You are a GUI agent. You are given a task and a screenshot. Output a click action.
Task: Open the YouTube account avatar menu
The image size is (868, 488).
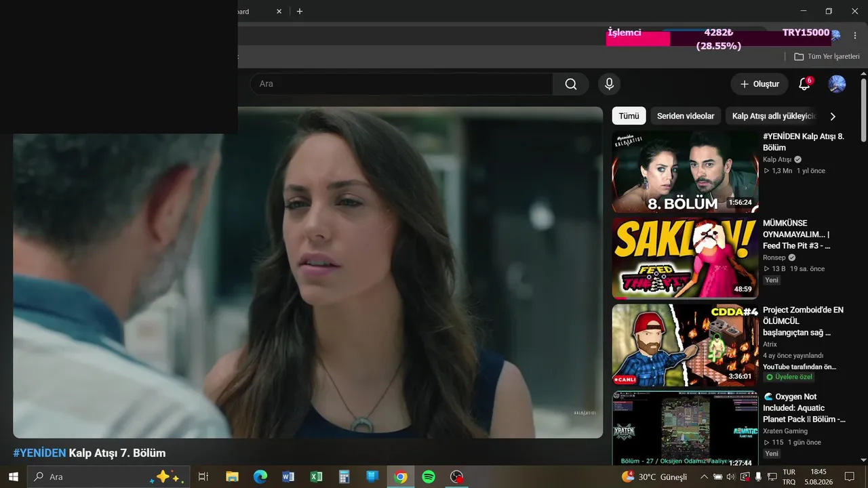point(837,84)
